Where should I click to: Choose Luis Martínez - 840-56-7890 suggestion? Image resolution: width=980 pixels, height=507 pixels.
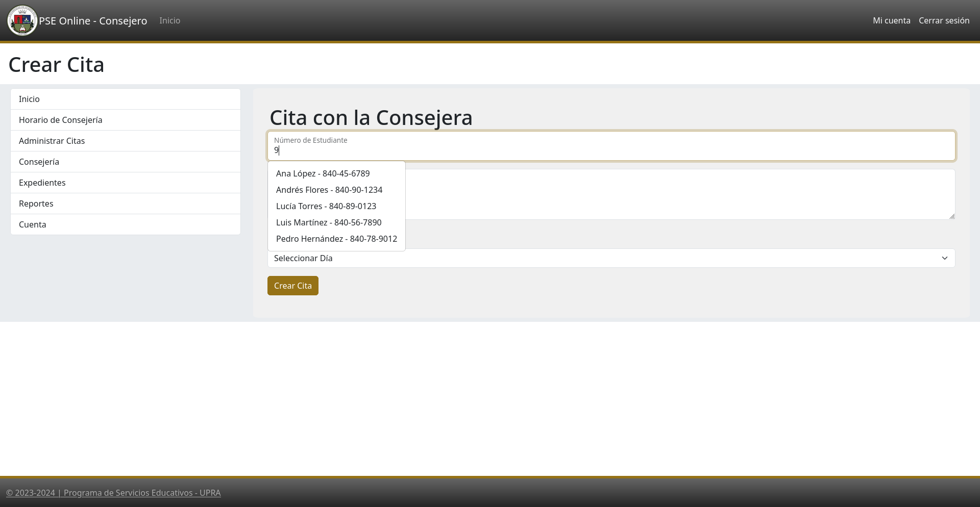(336, 222)
